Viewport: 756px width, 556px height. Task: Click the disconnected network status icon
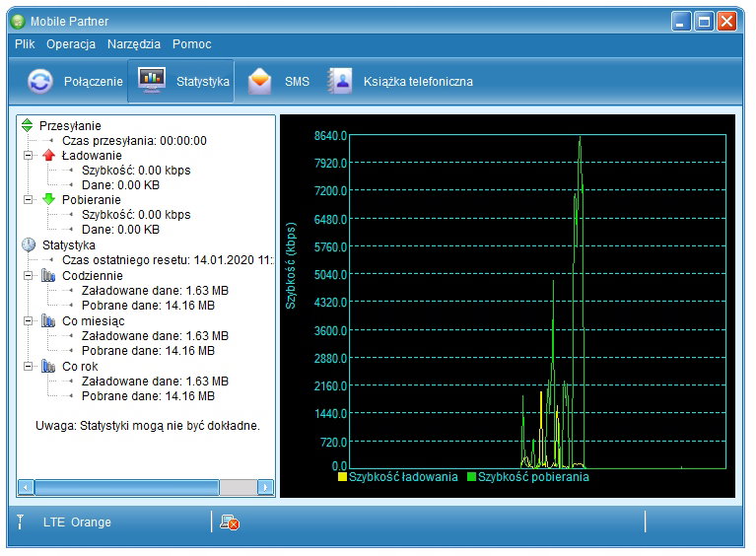point(230,521)
